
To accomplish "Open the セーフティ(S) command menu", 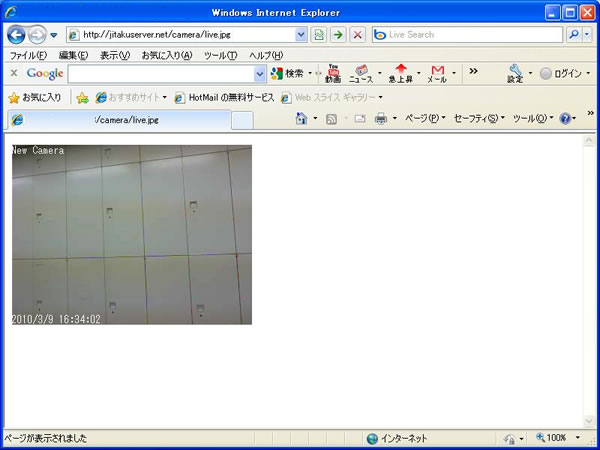I will click(479, 119).
